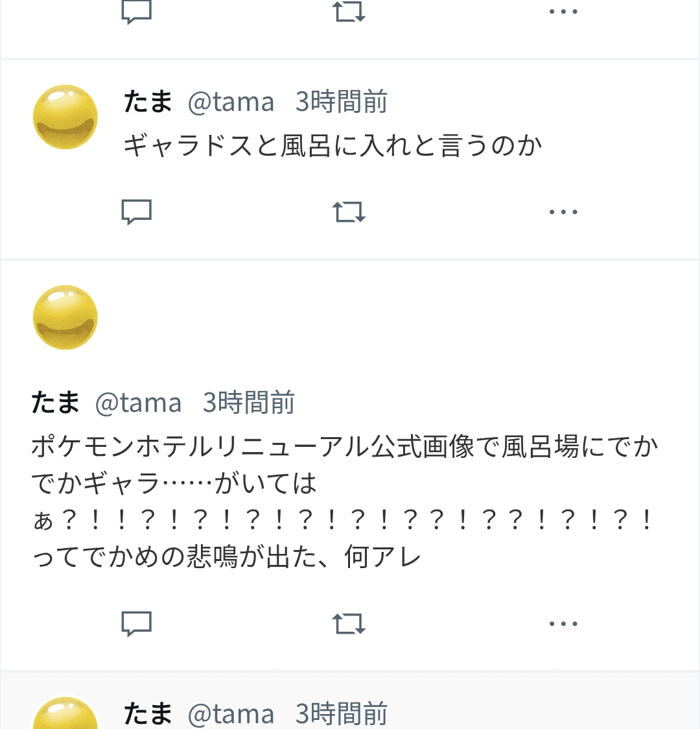Repost the ギャラドスと風呂に入れ post
Viewport: 700px width, 729px height.
[x=349, y=211]
